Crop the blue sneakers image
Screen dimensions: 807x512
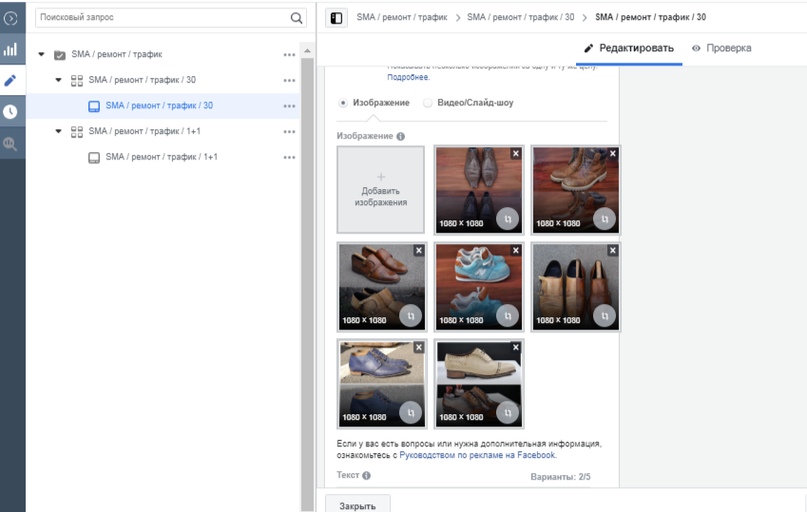tap(507, 315)
